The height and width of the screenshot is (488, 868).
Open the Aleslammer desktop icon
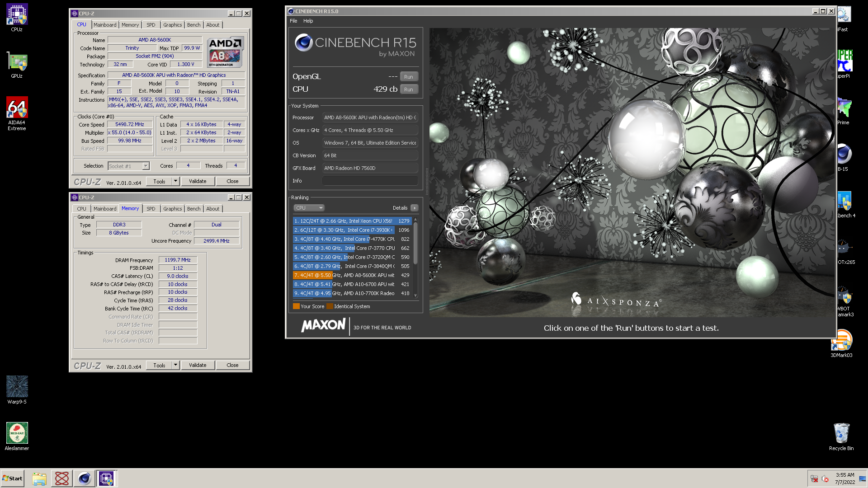[x=17, y=436]
